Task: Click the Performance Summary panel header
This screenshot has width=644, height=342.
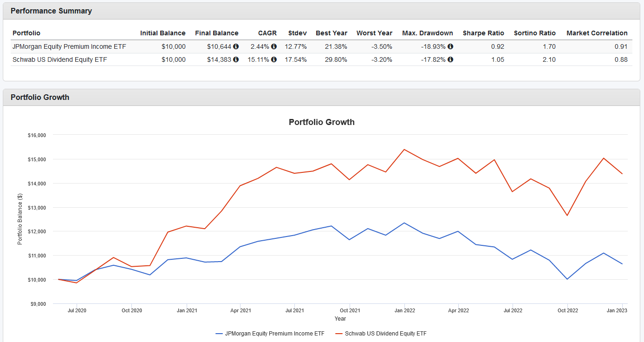Action: click(x=322, y=11)
